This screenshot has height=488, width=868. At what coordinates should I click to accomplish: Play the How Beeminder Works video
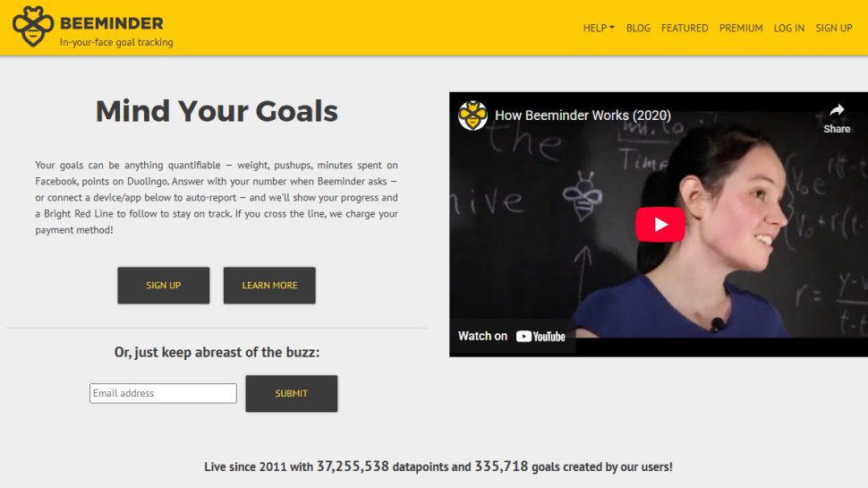click(x=660, y=225)
